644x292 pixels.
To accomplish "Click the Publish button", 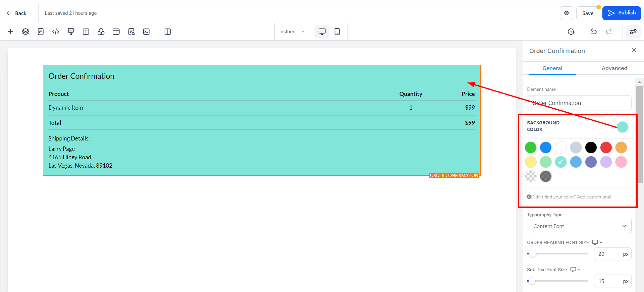I will [x=621, y=13].
